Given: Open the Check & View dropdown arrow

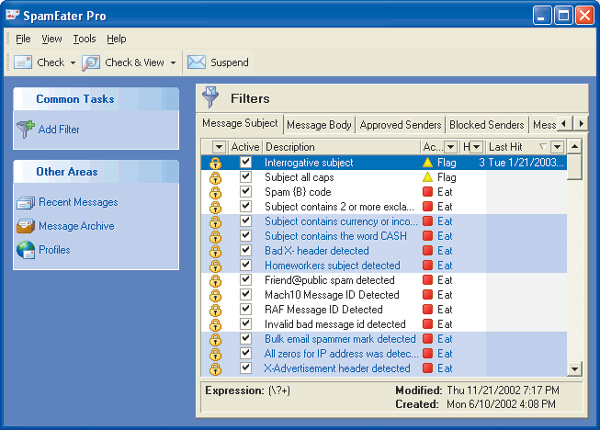Looking at the screenshot, I should [173, 63].
